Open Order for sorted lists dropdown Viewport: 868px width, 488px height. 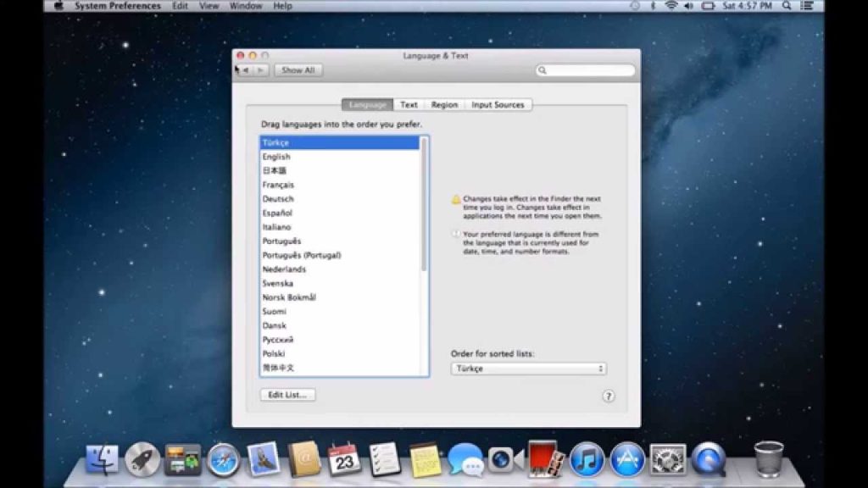pos(528,369)
